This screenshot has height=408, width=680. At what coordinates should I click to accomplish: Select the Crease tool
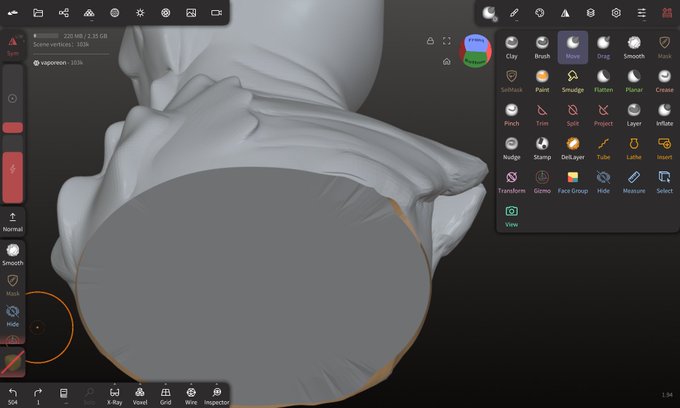664,81
